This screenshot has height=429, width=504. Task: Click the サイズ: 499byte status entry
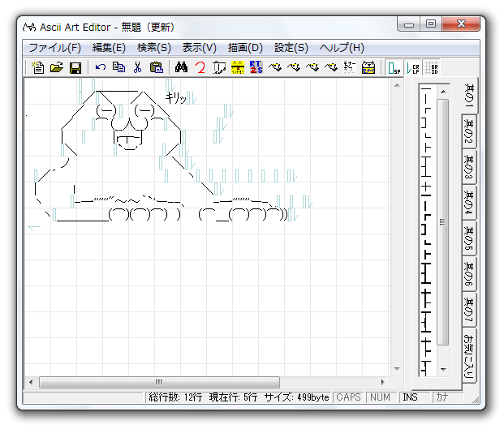(x=296, y=397)
